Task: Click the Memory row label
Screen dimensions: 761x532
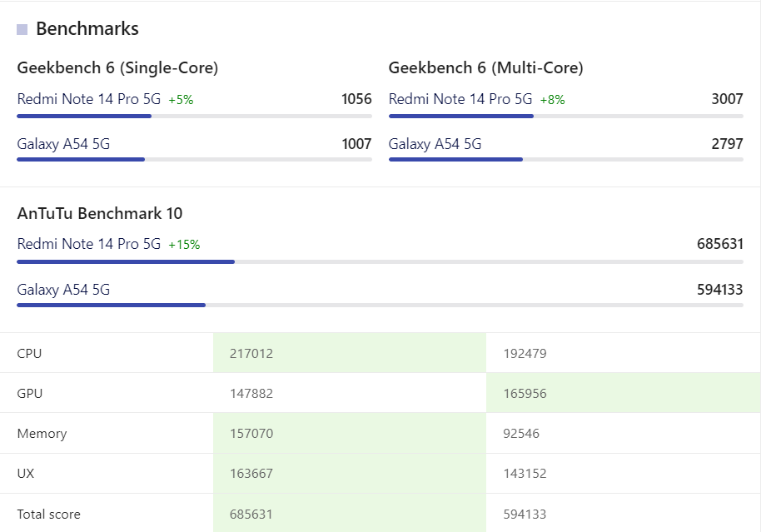Action: 42,434
